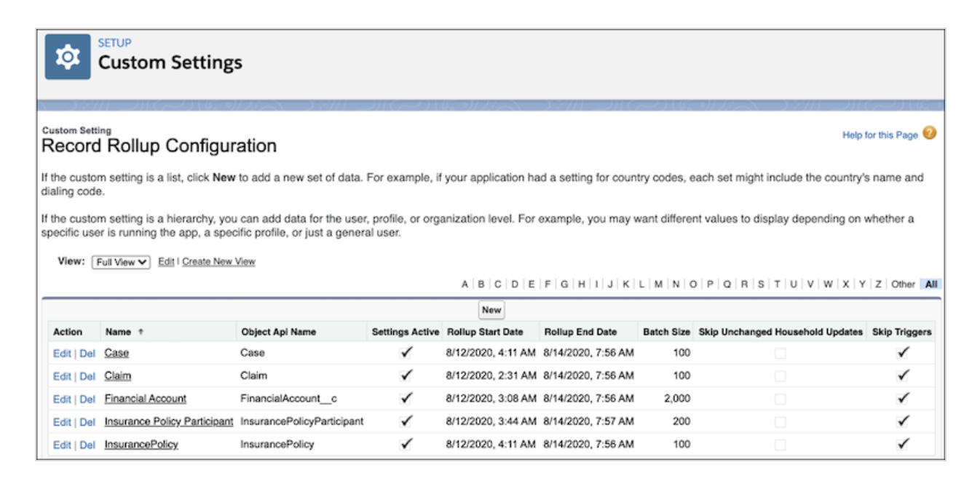The height and width of the screenshot is (489, 980).
Task: Click InsurancePolicyParticipant API name cell
Action: coord(302,421)
